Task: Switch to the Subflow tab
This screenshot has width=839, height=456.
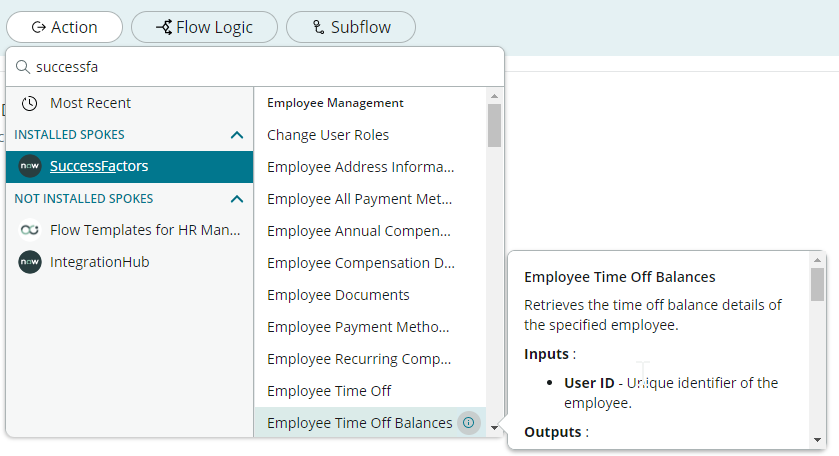Action: click(351, 27)
